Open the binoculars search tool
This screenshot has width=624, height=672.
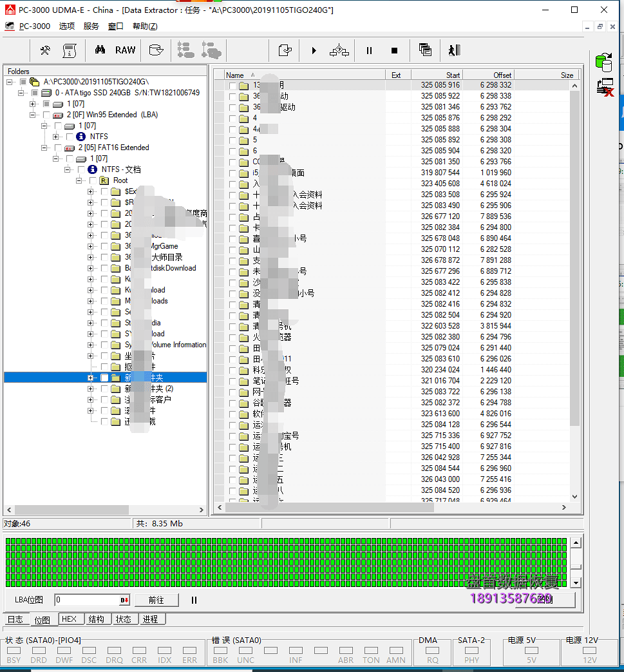[100, 50]
